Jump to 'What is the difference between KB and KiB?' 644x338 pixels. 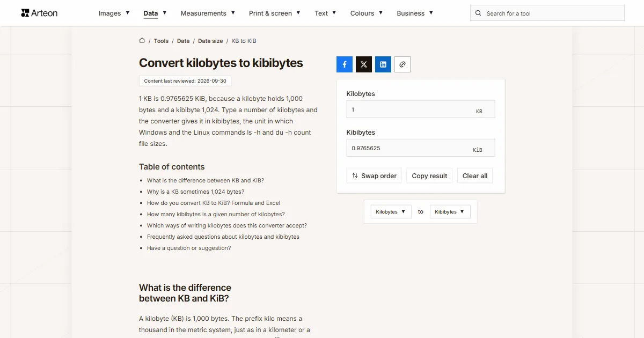206,181
